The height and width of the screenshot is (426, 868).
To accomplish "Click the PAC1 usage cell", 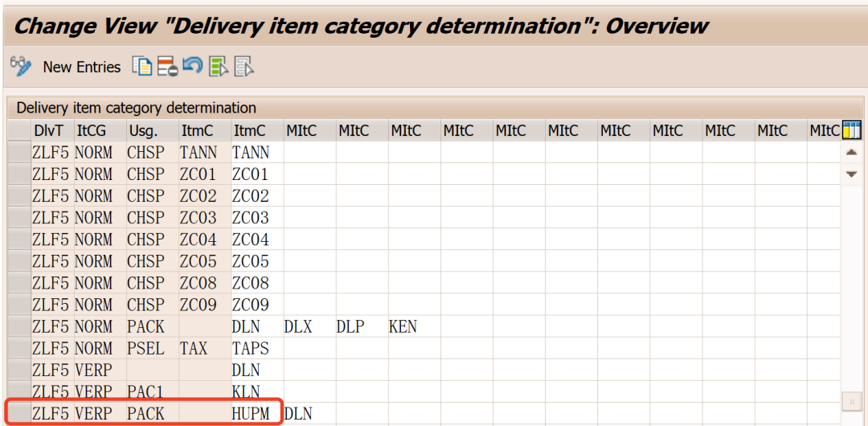I will 152,391.
